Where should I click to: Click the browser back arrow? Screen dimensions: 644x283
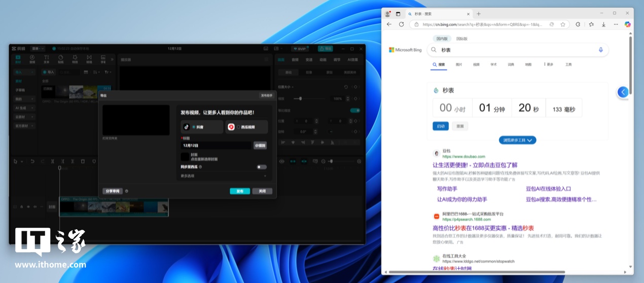pyautogui.click(x=389, y=24)
